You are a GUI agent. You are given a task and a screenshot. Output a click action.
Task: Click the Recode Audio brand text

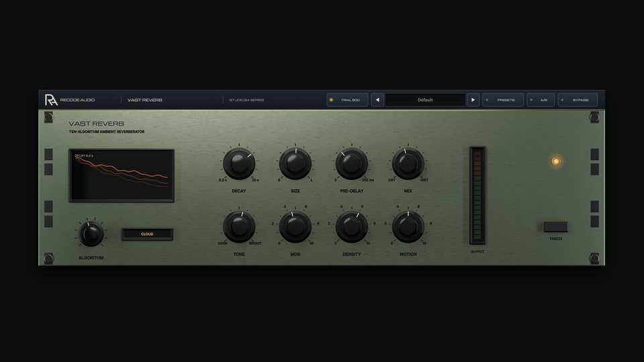pyautogui.click(x=77, y=100)
